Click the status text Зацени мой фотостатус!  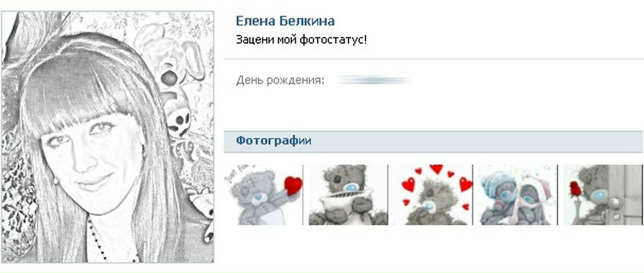[x=301, y=40]
